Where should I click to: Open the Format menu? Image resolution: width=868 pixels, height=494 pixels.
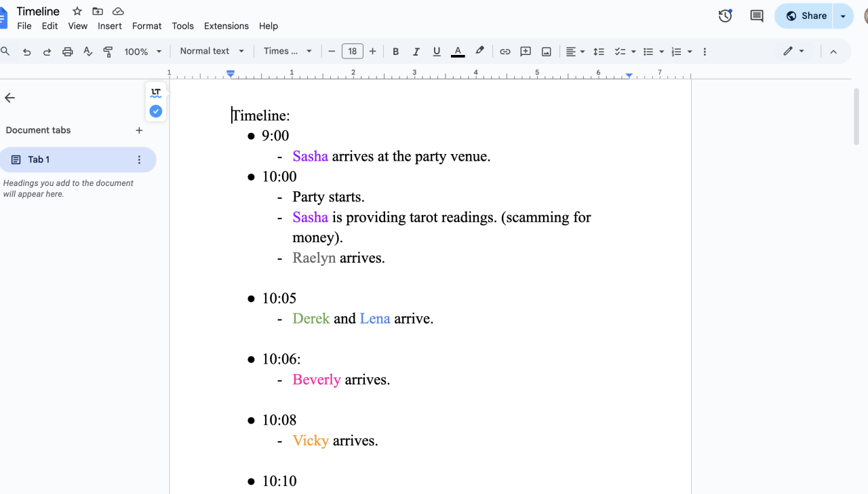coord(146,26)
